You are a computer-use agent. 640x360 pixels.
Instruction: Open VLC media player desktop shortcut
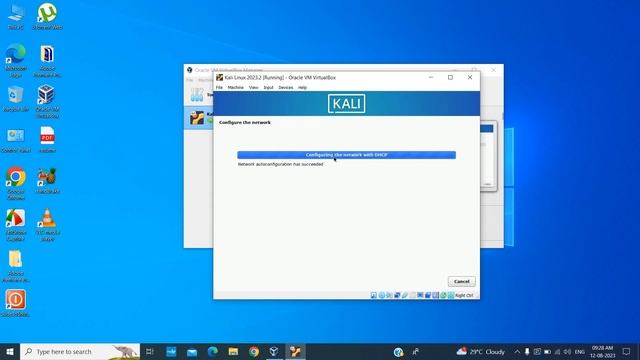(x=47, y=224)
